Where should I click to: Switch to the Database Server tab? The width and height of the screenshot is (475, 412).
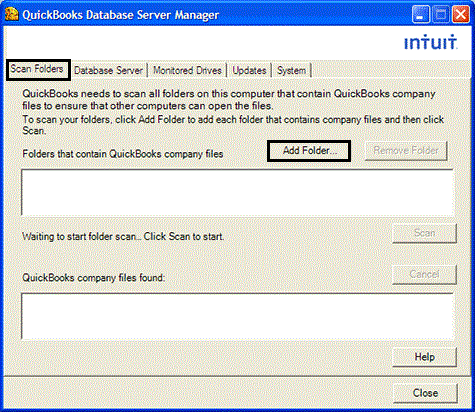108,70
